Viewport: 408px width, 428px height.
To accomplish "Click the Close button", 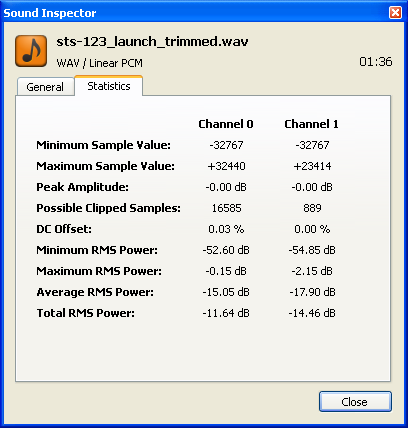I will [x=355, y=402].
